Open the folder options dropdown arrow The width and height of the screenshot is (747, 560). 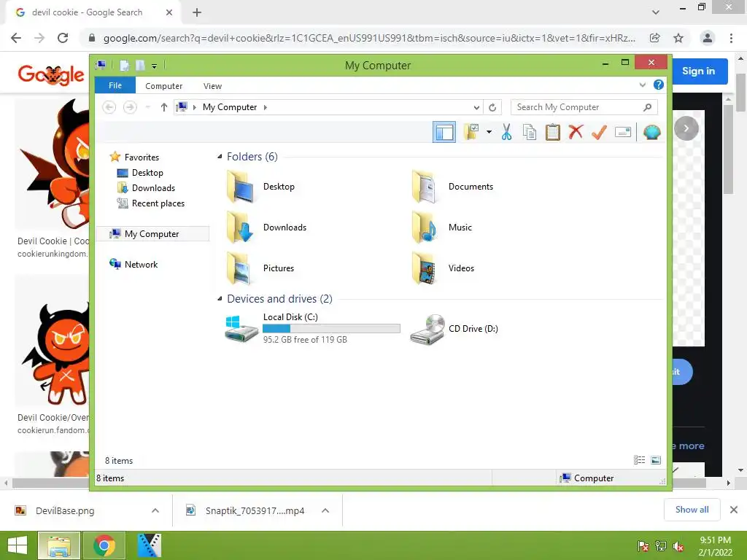[x=489, y=132]
